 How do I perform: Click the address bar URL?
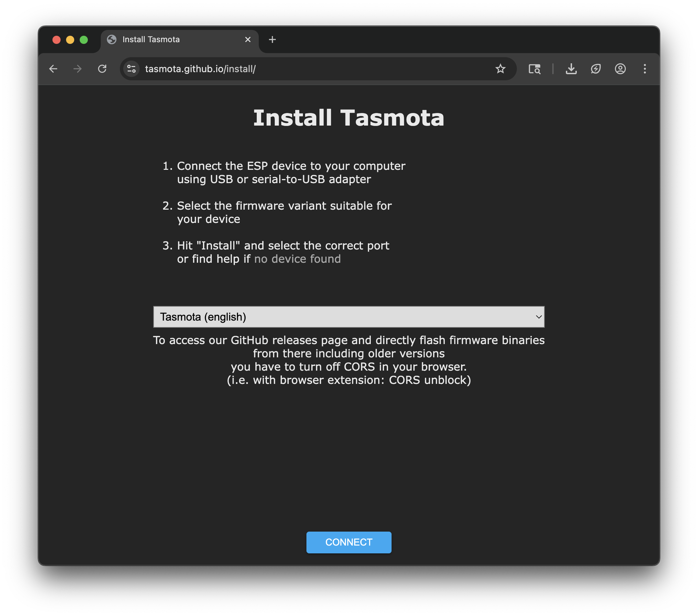201,69
